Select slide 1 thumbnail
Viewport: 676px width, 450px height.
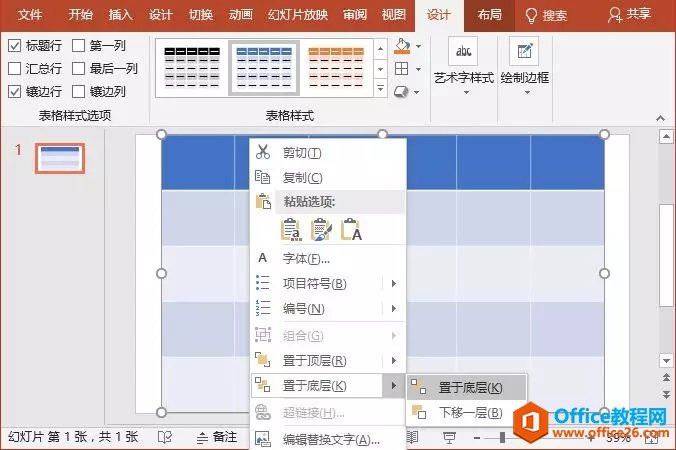coord(59,158)
